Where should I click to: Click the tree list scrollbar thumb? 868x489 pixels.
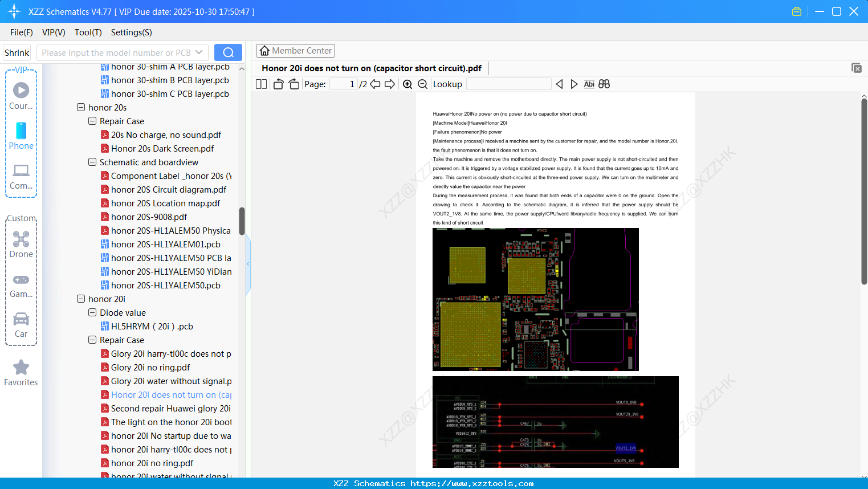pyautogui.click(x=242, y=221)
